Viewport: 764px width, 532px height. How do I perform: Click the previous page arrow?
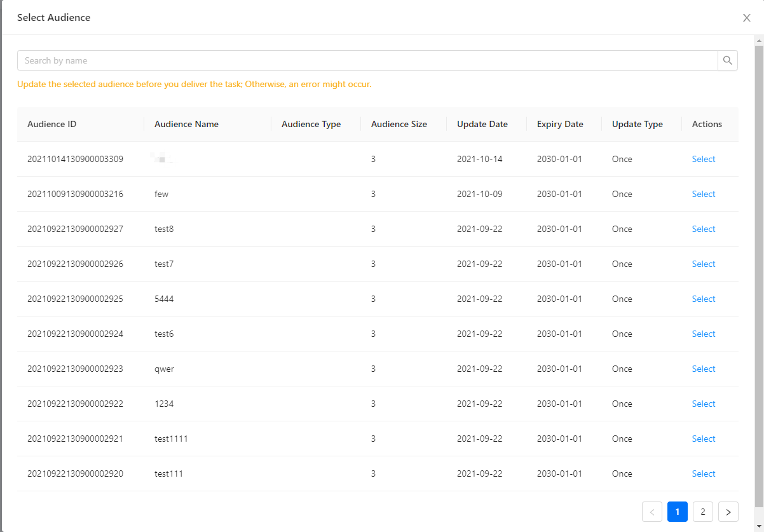[652, 512]
